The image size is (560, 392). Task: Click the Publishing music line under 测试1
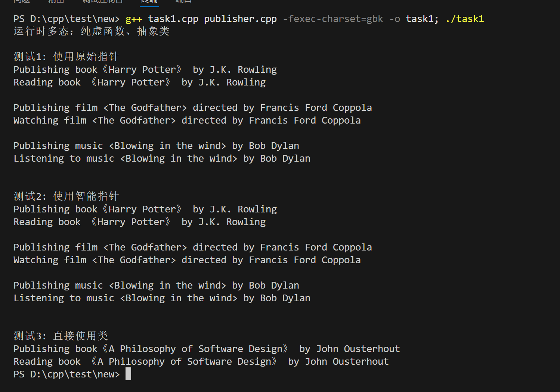point(156,146)
